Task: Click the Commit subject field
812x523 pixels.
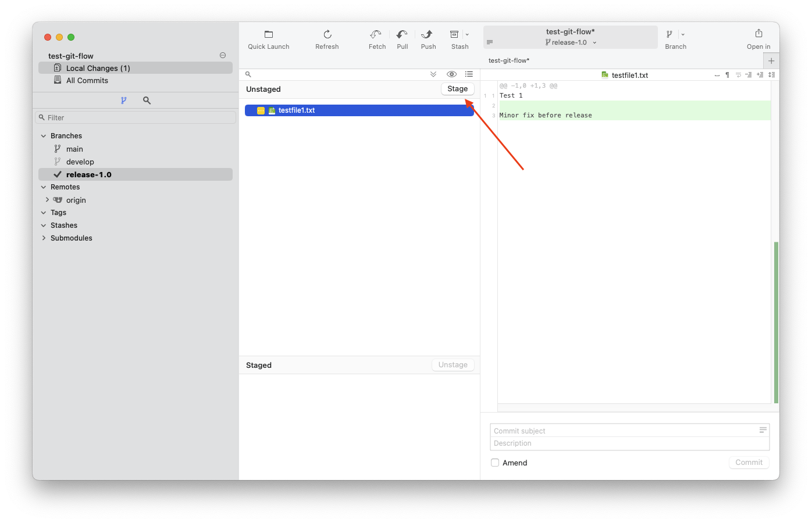Action: tap(622, 431)
